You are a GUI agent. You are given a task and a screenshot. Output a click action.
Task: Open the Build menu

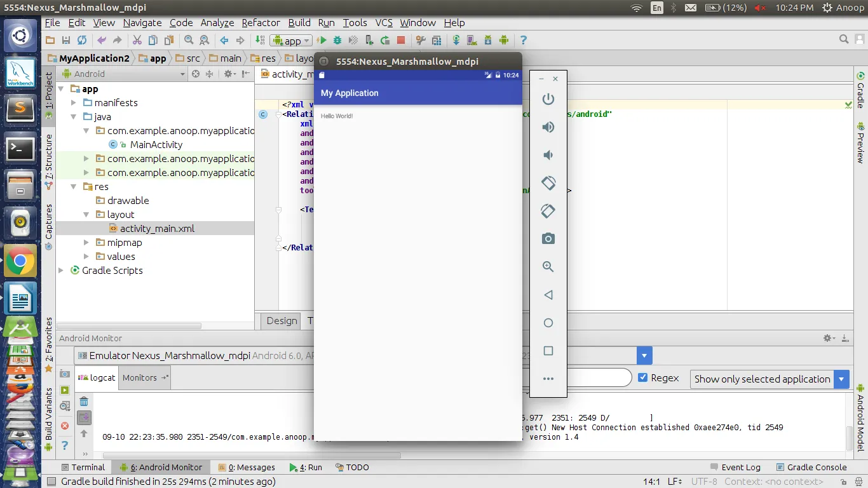pyautogui.click(x=299, y=22)
